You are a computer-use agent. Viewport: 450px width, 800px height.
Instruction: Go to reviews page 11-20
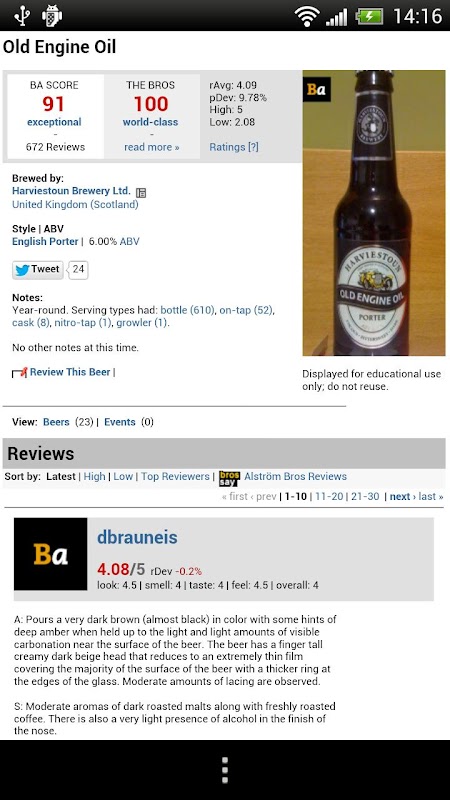[329, 496]
